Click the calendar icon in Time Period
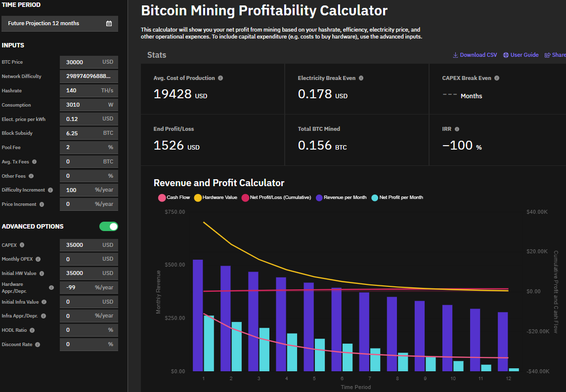The height and width of the screenshot is (392, 566). coord(109,24)
